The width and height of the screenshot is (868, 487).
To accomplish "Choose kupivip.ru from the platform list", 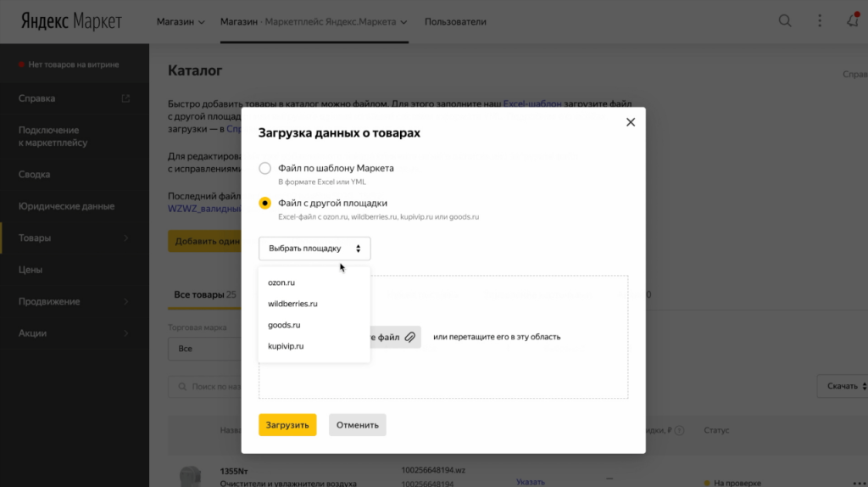I will coord(314,346).
